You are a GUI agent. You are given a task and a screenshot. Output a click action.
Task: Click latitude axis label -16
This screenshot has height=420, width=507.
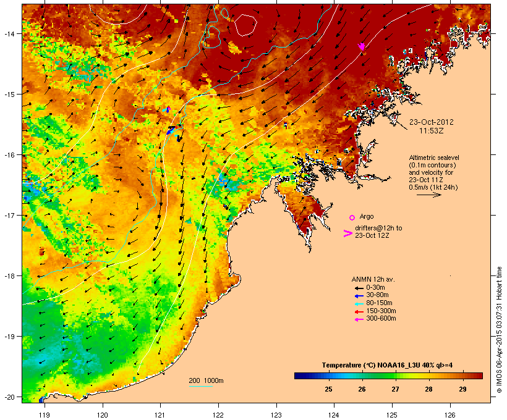click(9, 155)
